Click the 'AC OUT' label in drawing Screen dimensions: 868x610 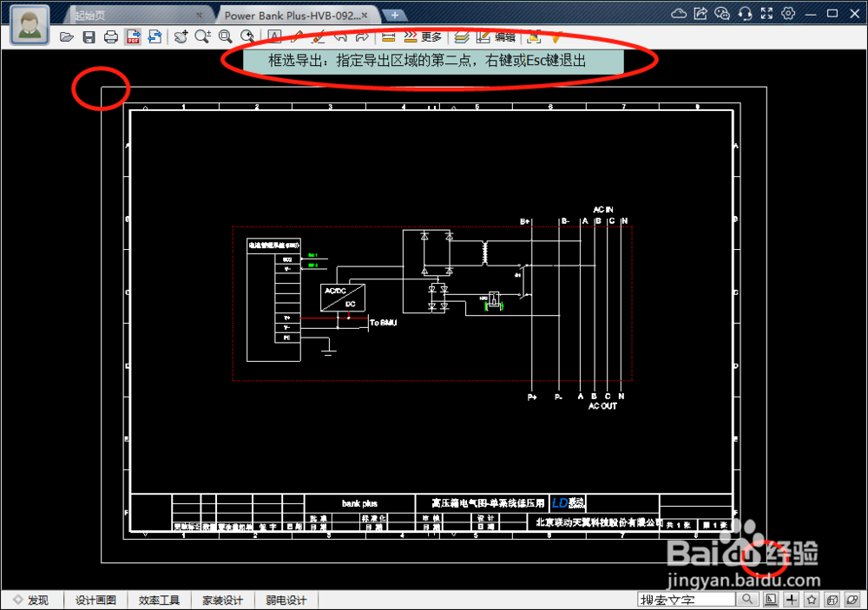(x=603, y=406)
